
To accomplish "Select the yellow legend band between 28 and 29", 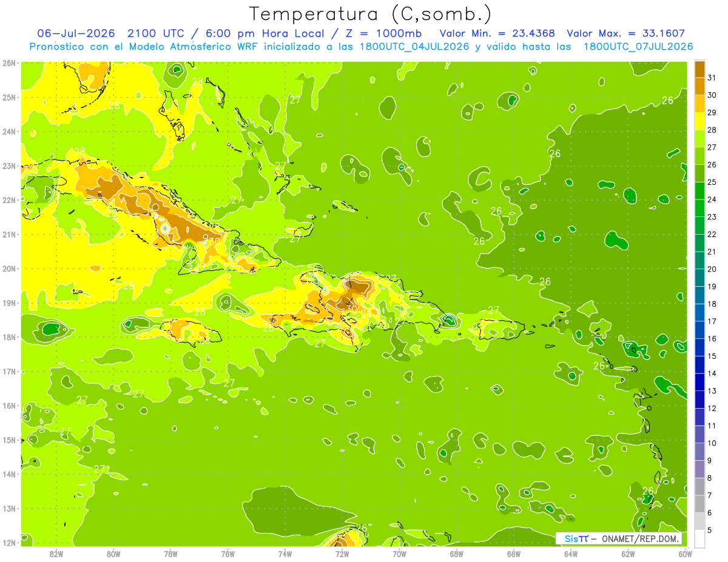I will point(699,121).
